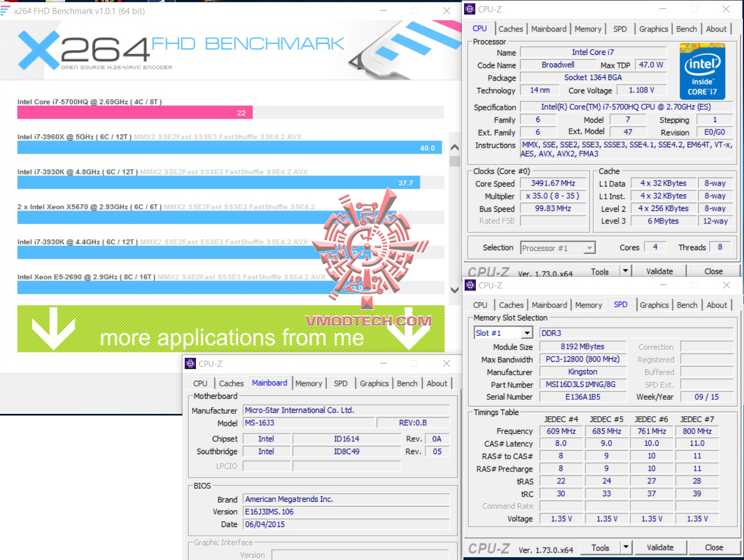Click the BIOS Date value "06/04/2015"

point(347,525)
